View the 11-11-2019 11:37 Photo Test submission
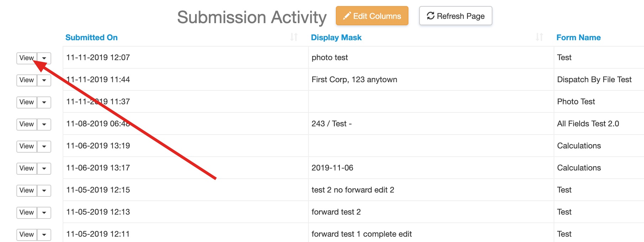Viewport: 644px width, 242px height. click(27, 102)
